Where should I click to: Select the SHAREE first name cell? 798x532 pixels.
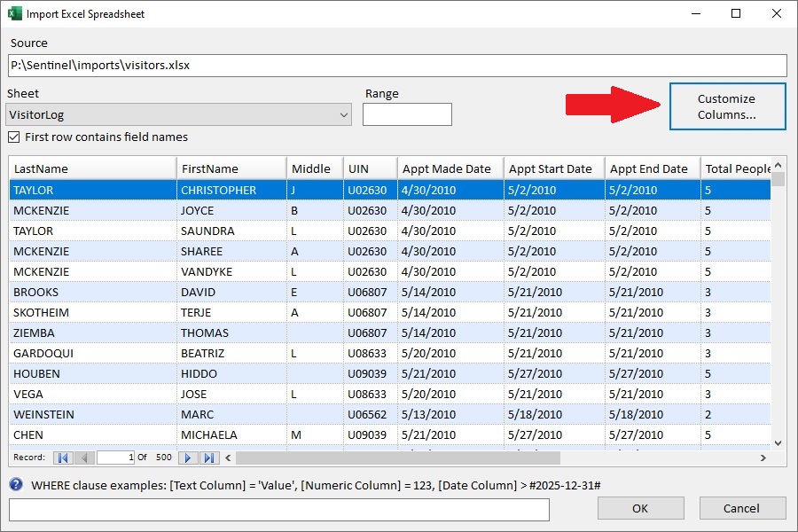(231, 251)
